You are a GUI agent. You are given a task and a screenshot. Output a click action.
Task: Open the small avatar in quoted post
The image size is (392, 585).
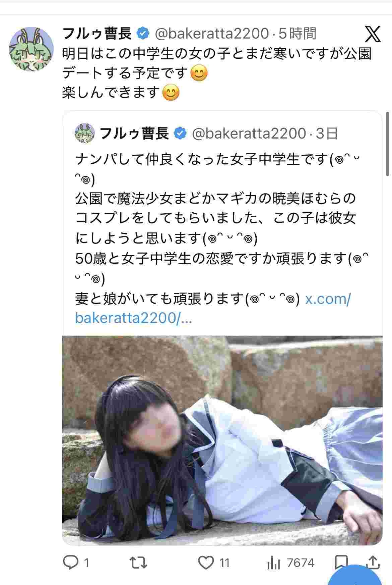(x=84, y=134)
